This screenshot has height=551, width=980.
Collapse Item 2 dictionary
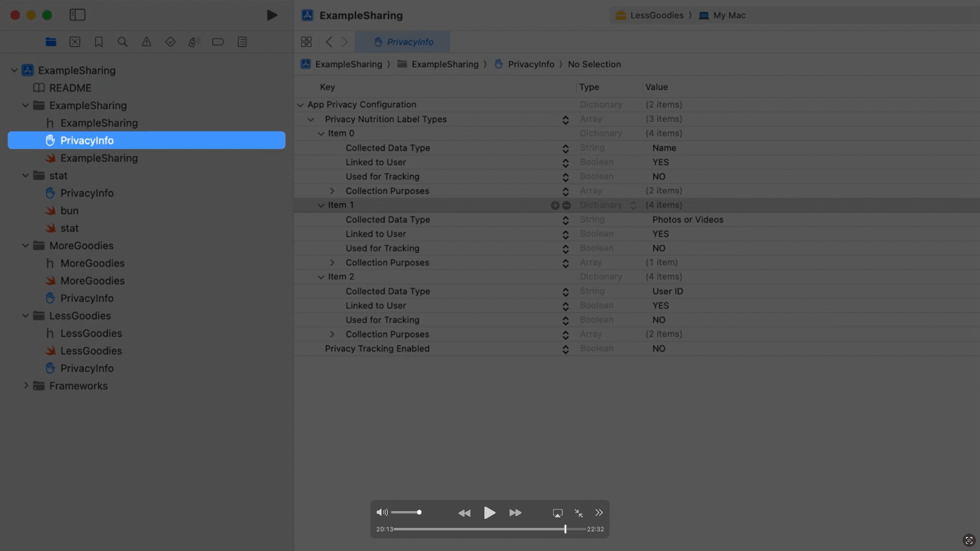[321, 277]
